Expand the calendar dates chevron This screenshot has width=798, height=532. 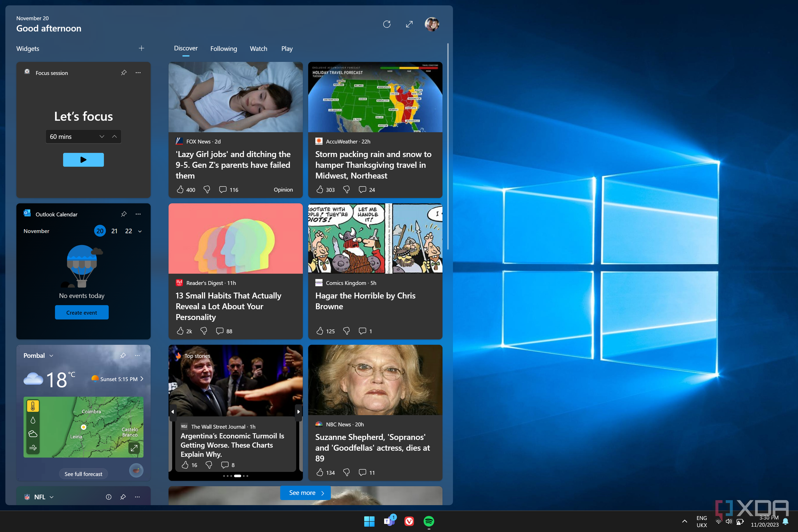pyautogui.click(x=140, y=231)
